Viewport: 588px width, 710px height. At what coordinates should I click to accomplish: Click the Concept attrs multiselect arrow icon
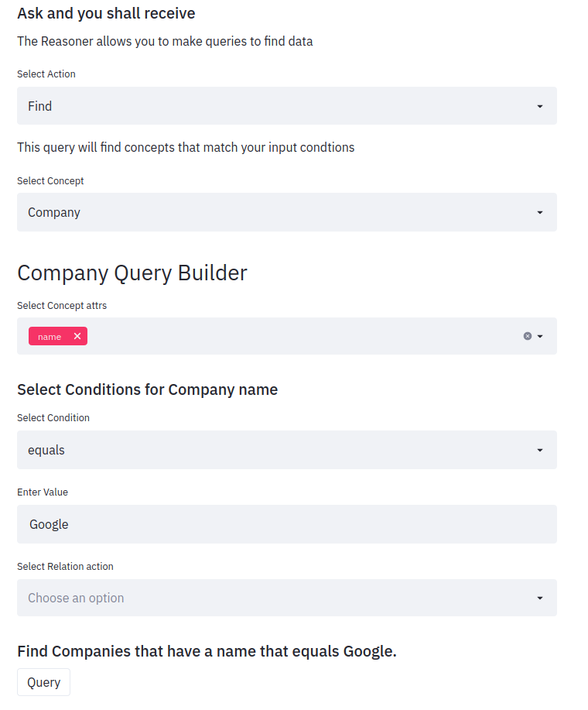tap(540, 336)
